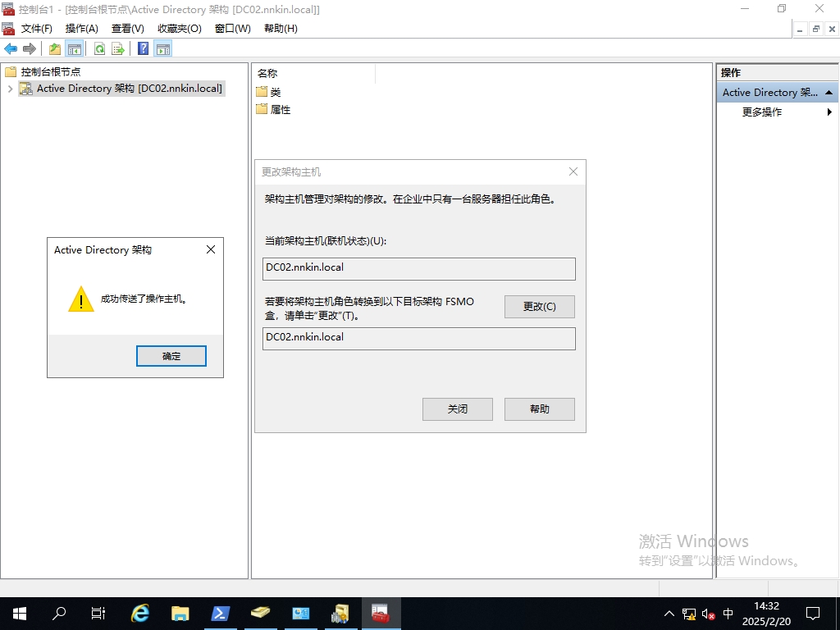The height and width of the screenshot is (630, 840).
Task: Select the 属性 folder in list
Action: (280, 110)
